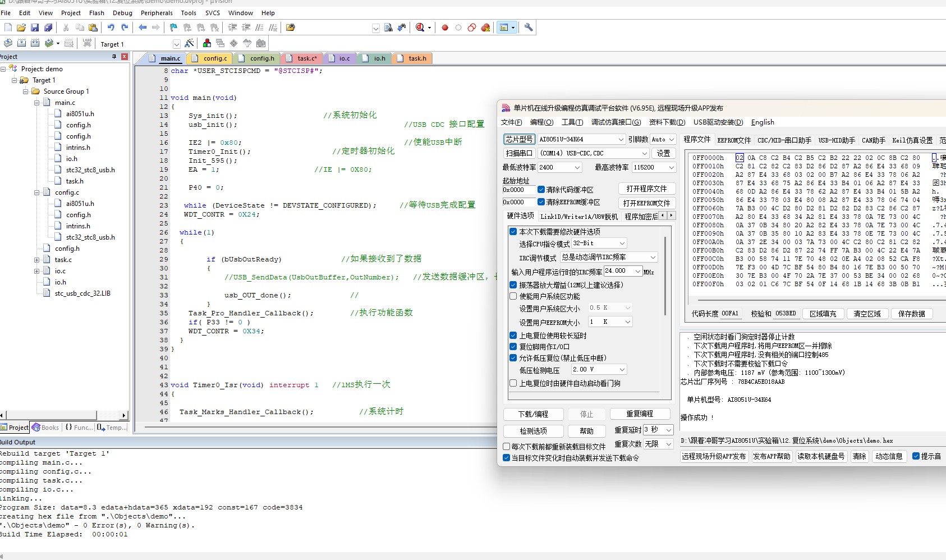The width and height of the screenshot is (946, 560).
Task: Click the Kill all breakpoints icon
Action: point(486,27)
